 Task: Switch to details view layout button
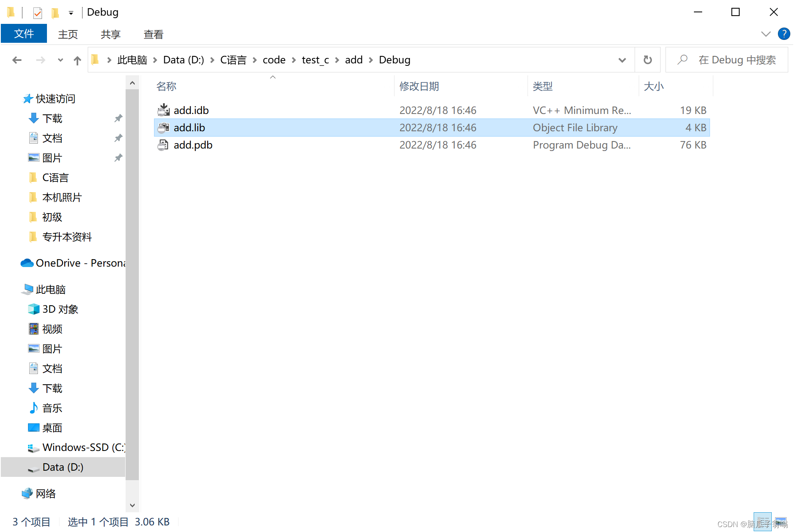pos(763,522)
